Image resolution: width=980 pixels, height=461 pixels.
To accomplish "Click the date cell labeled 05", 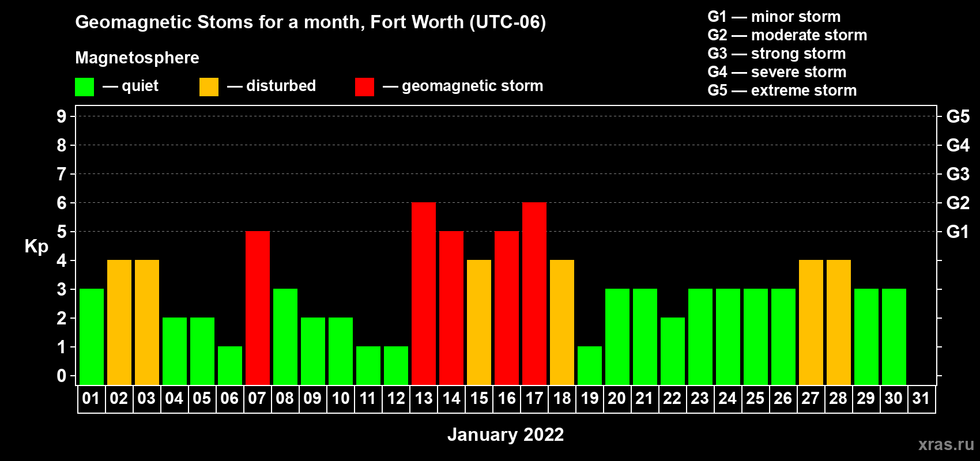I will 202,399.
